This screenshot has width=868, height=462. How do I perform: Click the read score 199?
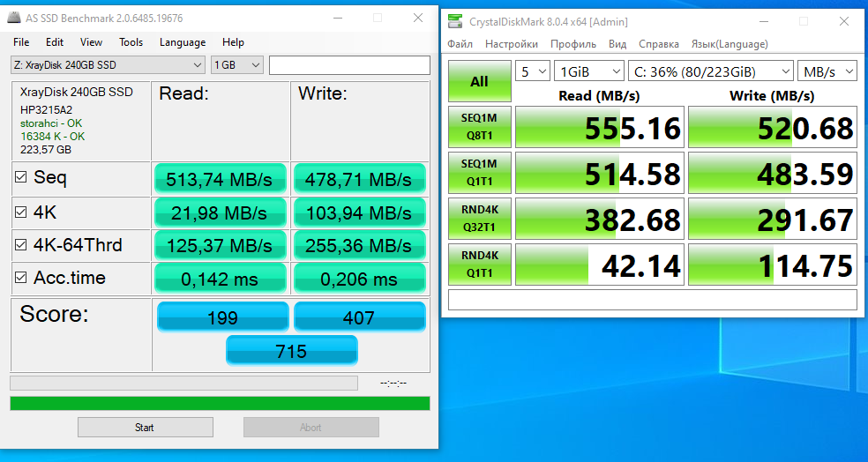[222, 317]
